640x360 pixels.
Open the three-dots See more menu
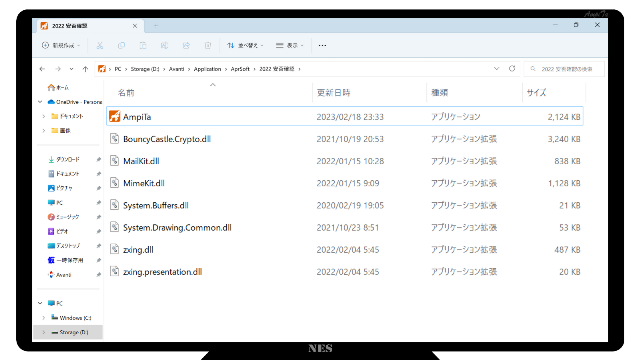pyautogui.click(x=322, y=45)
